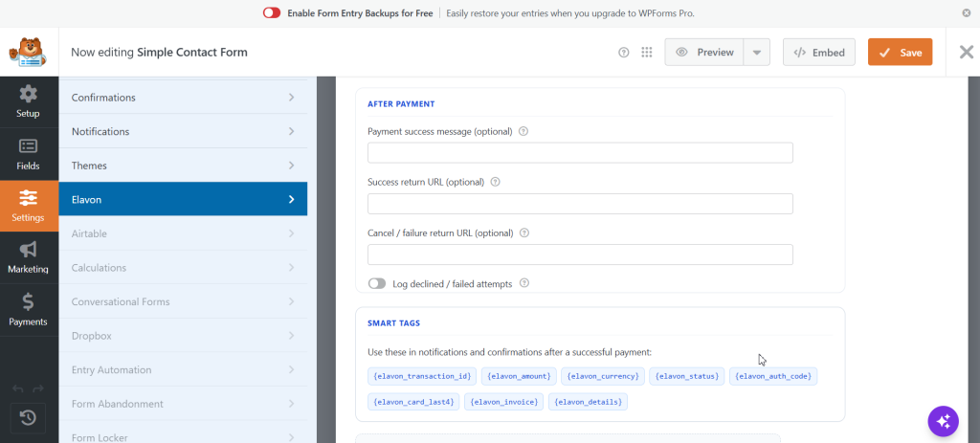Focus the Payment success message field
Viewport: 980px width, 443px height.
(x=580, y=153)
